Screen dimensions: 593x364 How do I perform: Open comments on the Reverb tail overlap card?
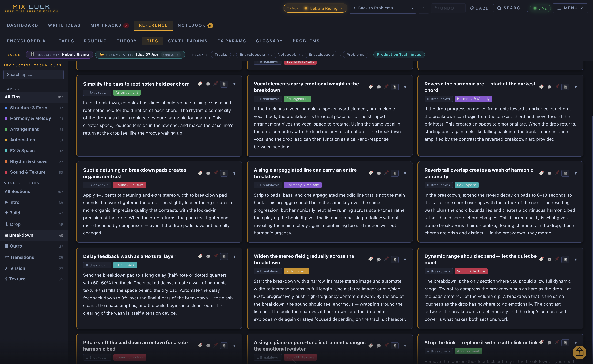pyautogui.click(x=549, y=173)
